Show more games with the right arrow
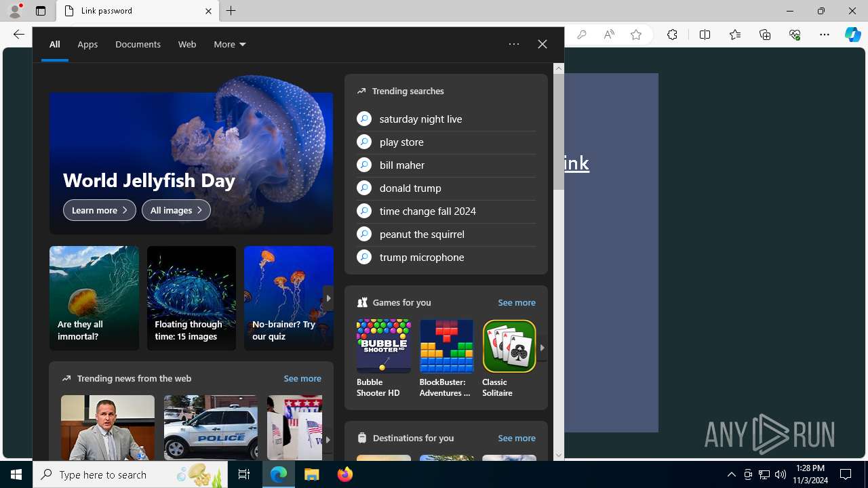The image size is (868, 488). (x=542, y=347)
